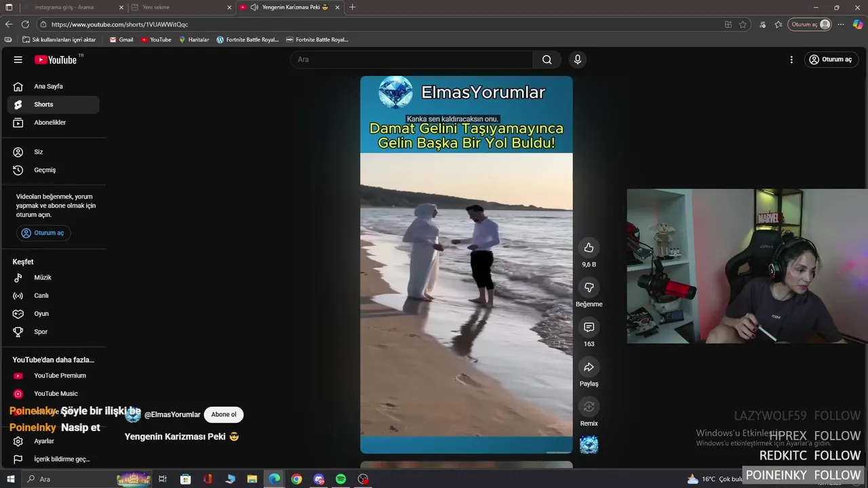This screenshot has height=488, width=868.
Task: Open YouTube three-dot settings menu
Action: coord(791,60)
